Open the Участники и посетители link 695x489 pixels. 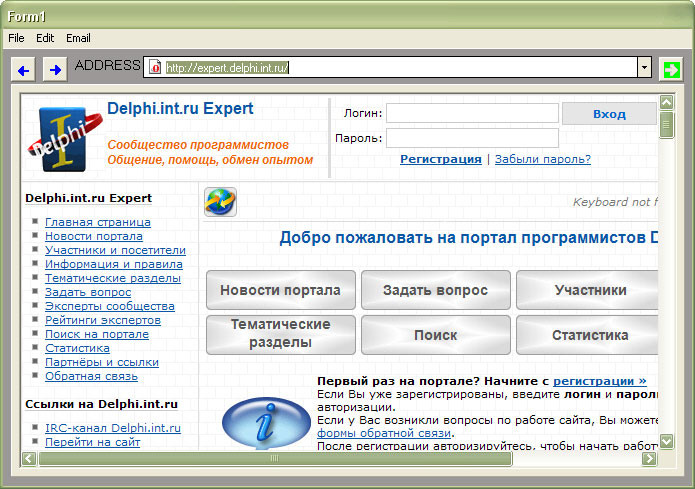115,250
